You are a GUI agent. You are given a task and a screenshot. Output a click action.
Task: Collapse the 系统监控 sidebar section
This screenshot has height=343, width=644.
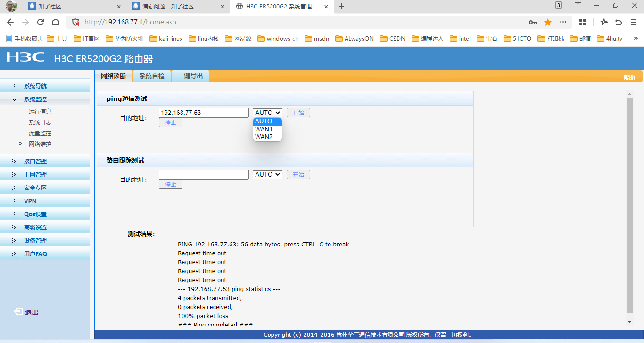(45, 99)
